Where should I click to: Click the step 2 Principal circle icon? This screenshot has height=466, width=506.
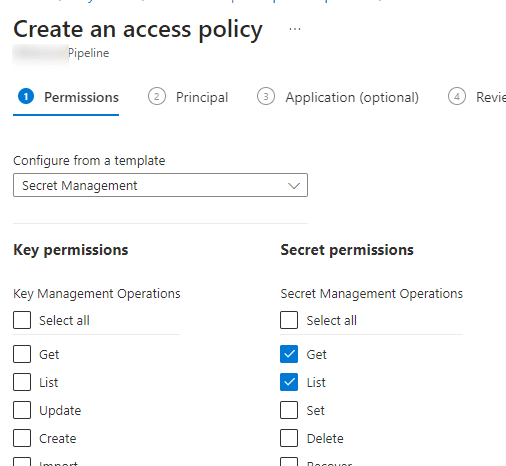coord(157,96)
